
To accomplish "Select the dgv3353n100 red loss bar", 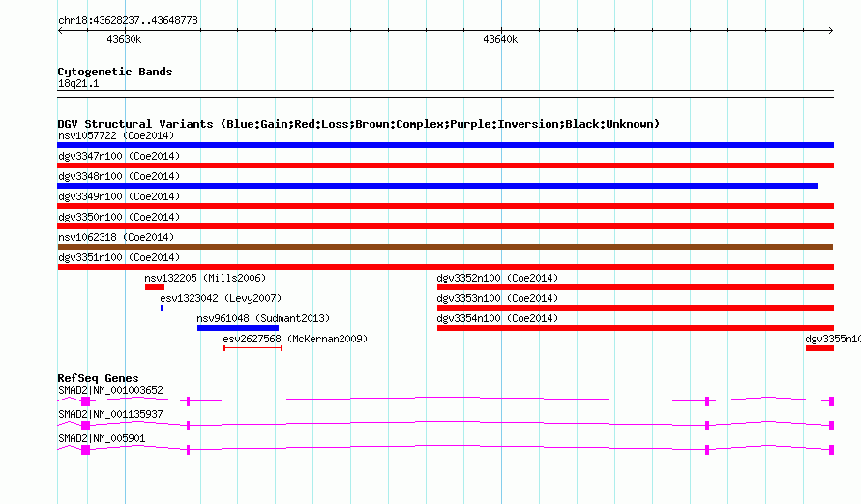I will pyautogui.click(x=636, y=308).
